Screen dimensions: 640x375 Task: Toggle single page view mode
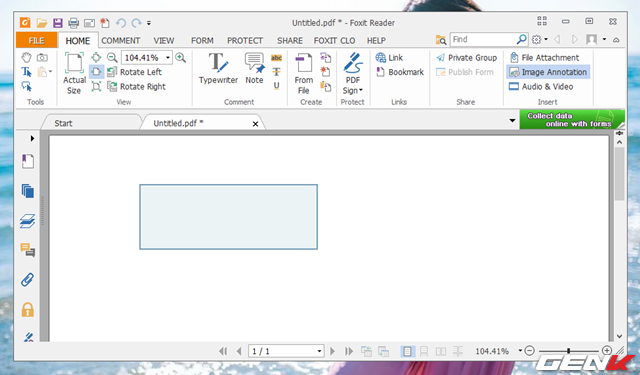click(407, 351)
